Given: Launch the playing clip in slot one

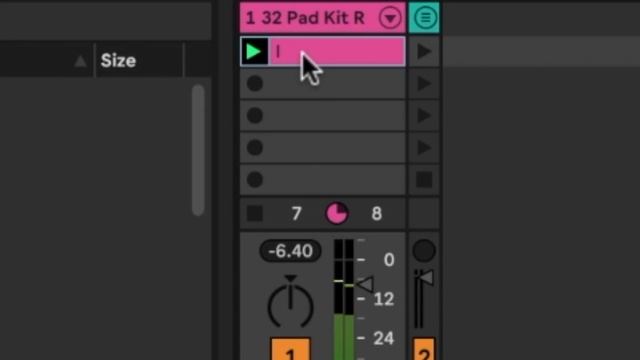Looking at the screenshot, I should pyautogui.click(x=254, y=51).
